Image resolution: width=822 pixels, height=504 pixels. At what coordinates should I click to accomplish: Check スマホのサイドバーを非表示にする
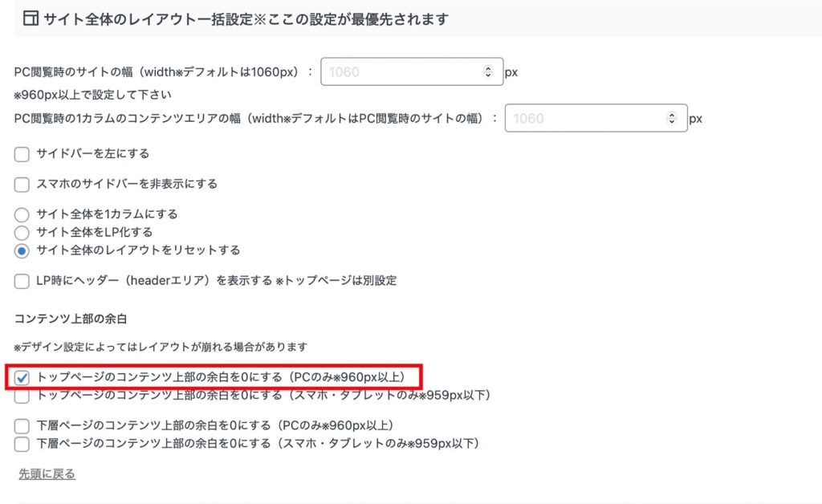pyautogui.click(x=22, y=185)
